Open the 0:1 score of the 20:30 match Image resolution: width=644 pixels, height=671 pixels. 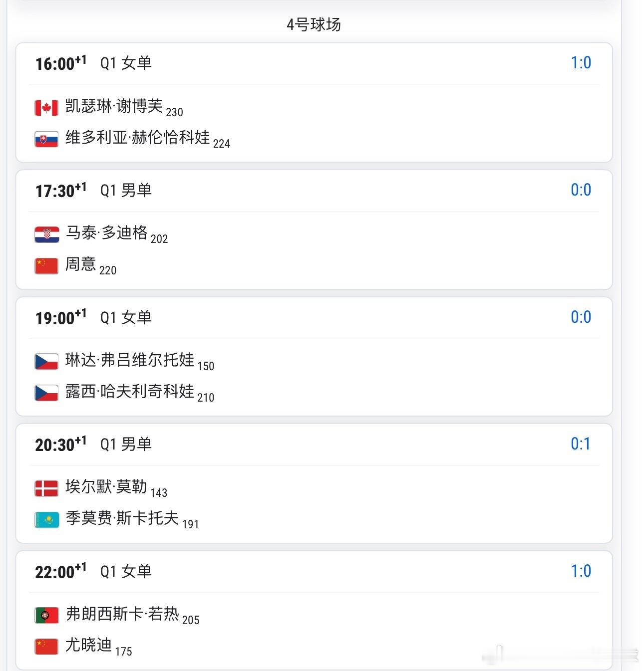pyautogui.click(x=581, y=444)
